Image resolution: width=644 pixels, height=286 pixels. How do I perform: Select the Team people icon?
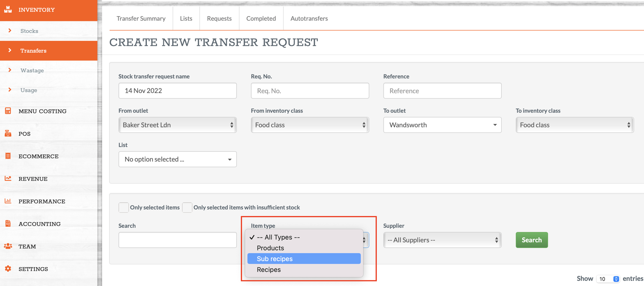(8, 246)
